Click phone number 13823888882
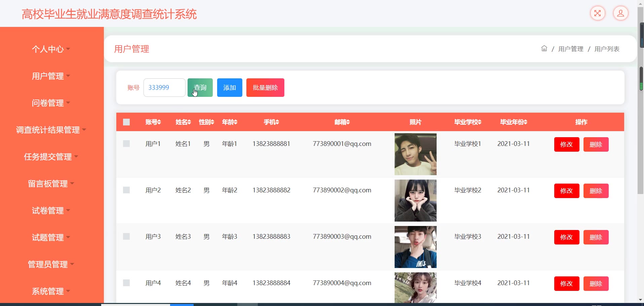 pyautogui.click(x=271, y=190)
